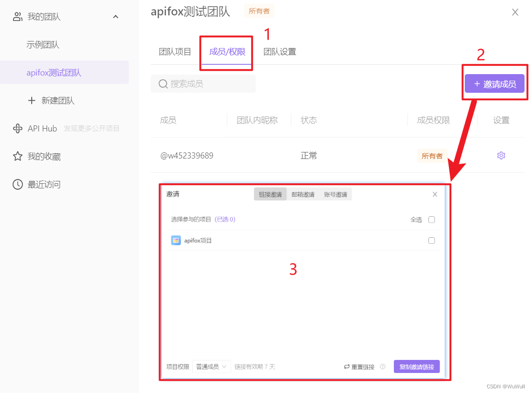
Task: Click the 我的团队 sidebar label
Action: (x=44, y=17)
